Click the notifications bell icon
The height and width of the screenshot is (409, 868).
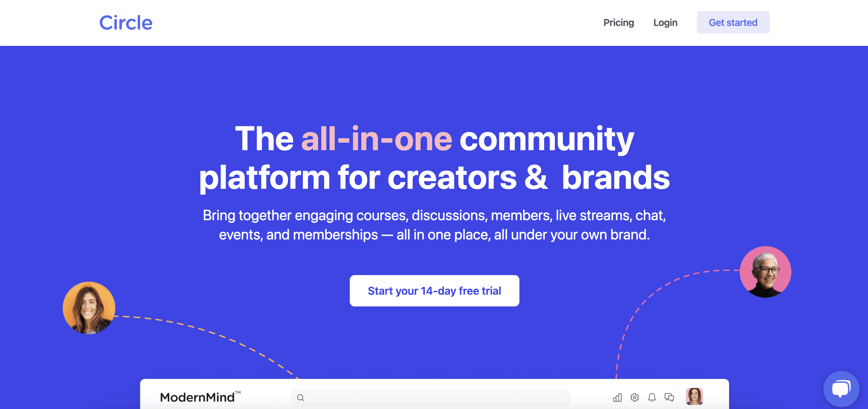(652, 398)
